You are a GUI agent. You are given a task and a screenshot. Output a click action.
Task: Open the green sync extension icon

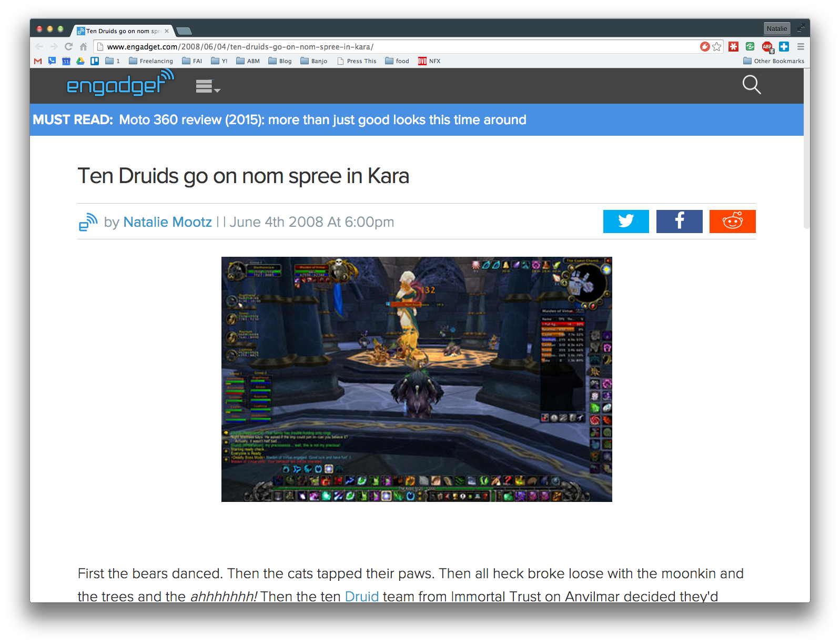point(750,46)
